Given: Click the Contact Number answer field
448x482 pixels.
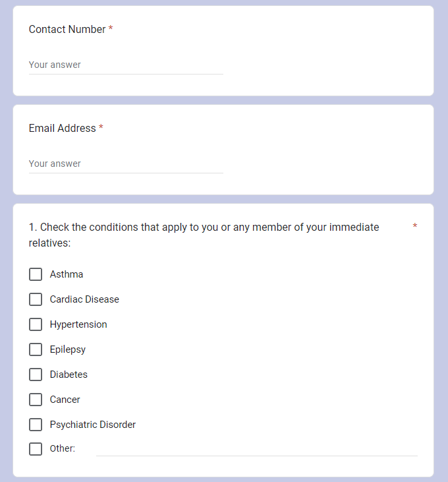Looking at the screenshot, I should [125, 65].
